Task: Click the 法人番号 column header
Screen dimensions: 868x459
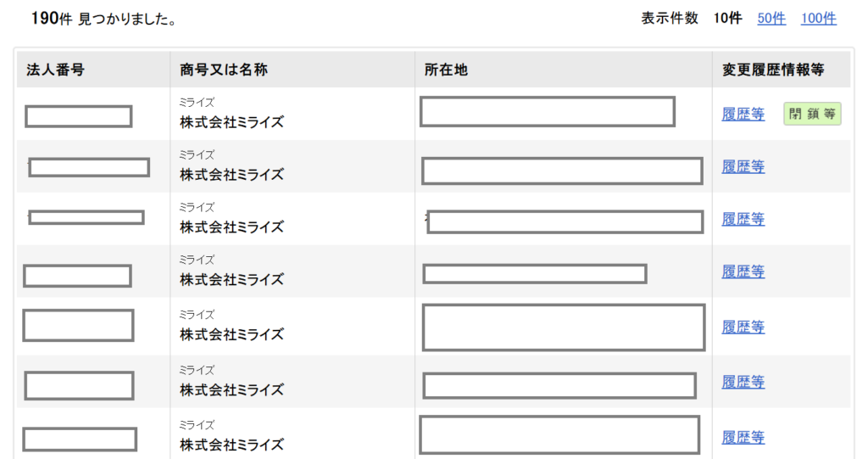Action: point(55,70)
